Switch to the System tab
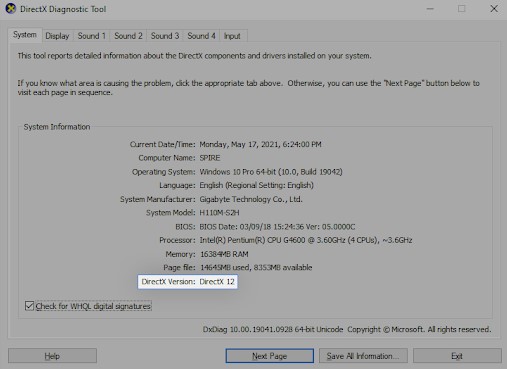This screenshot has width=507, height=369. click(25, 35)
